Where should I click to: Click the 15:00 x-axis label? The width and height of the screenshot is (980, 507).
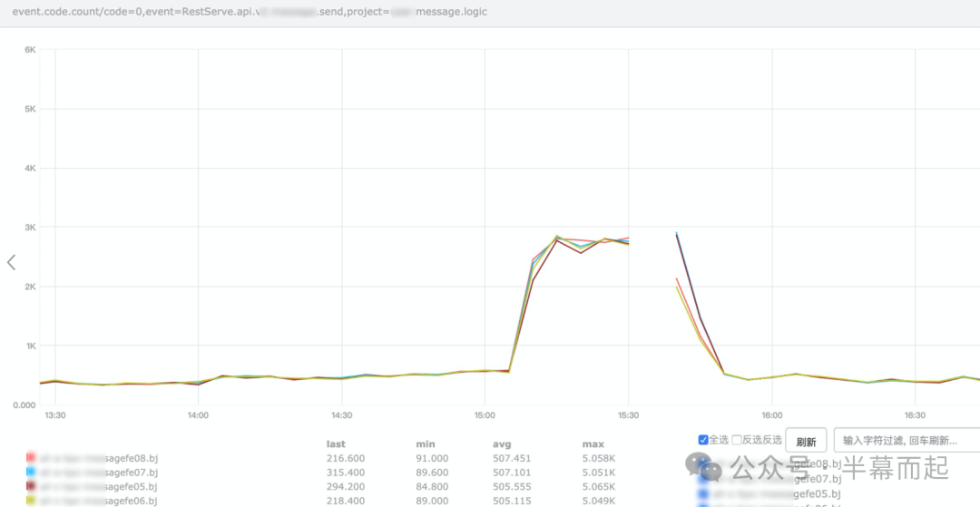pos(485,415)
